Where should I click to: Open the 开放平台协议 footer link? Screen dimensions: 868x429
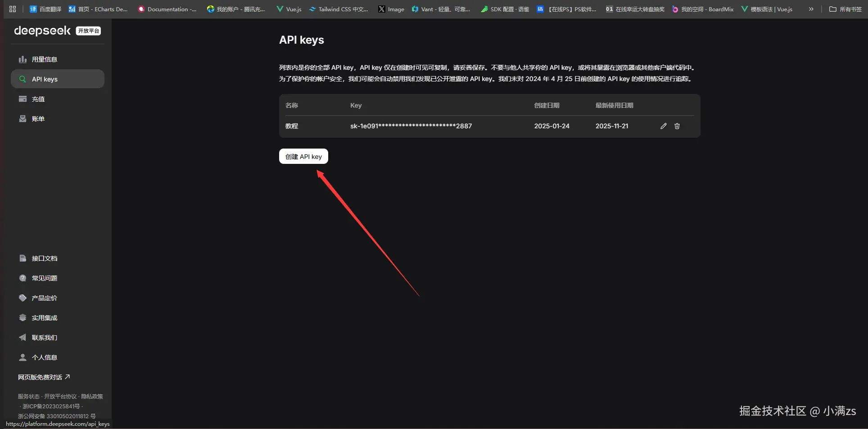60,397
